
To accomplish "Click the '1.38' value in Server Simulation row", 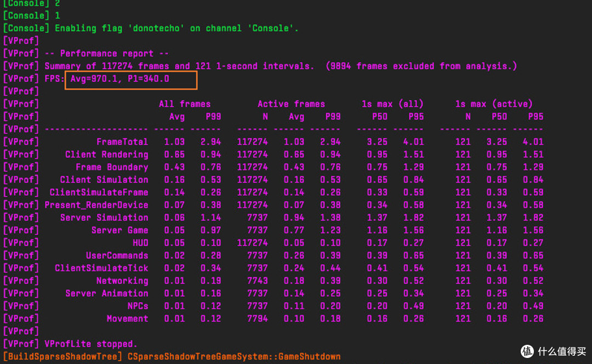I will click(331, 218).
